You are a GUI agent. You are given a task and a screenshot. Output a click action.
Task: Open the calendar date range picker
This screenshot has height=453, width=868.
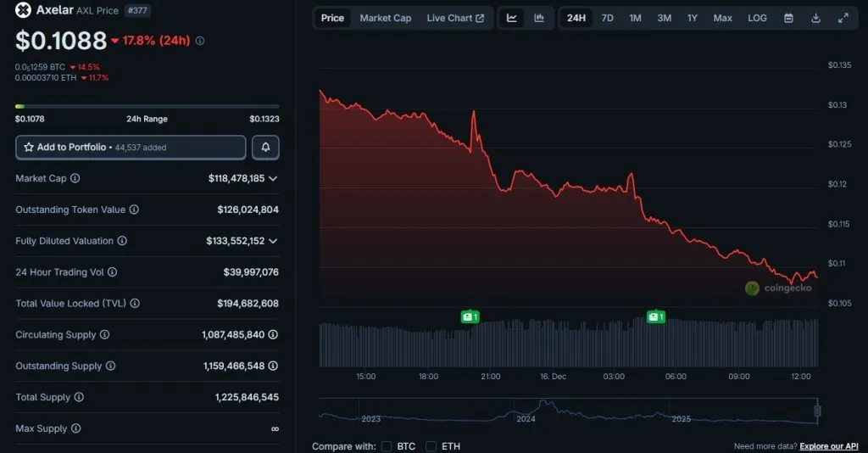788,18
